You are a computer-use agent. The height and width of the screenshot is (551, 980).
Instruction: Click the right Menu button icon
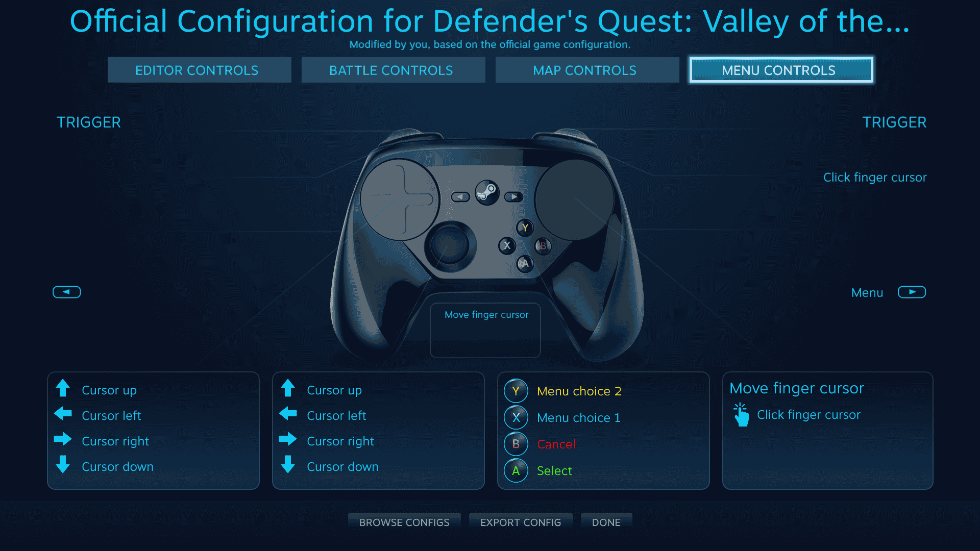click(913, 292)
